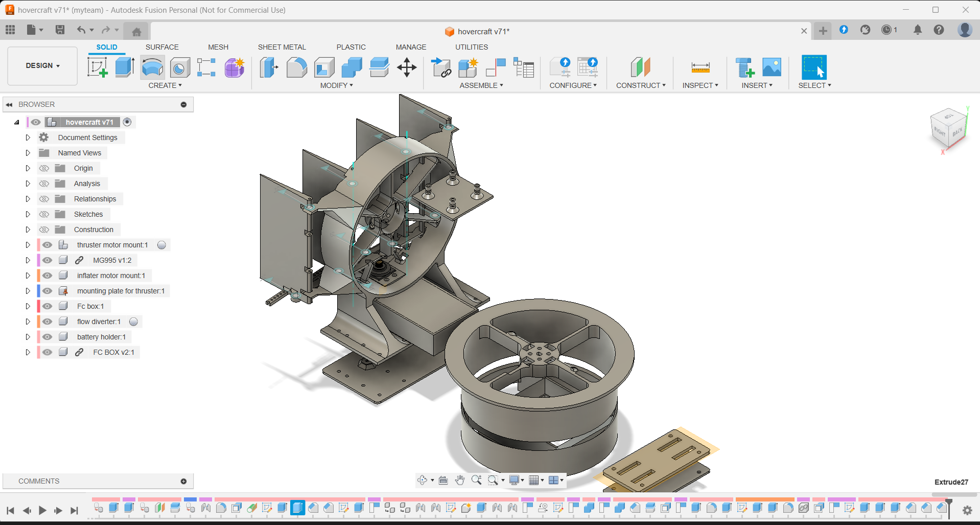Activate the Orbit tool
Image resolution: width=980 pixels, height=525 pixels.
[423, 480]
